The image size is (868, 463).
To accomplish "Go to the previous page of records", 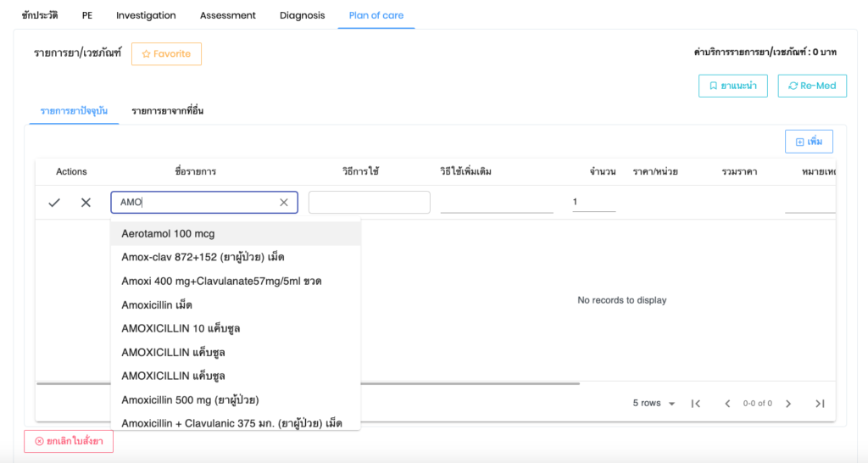I will pos(727,404).
